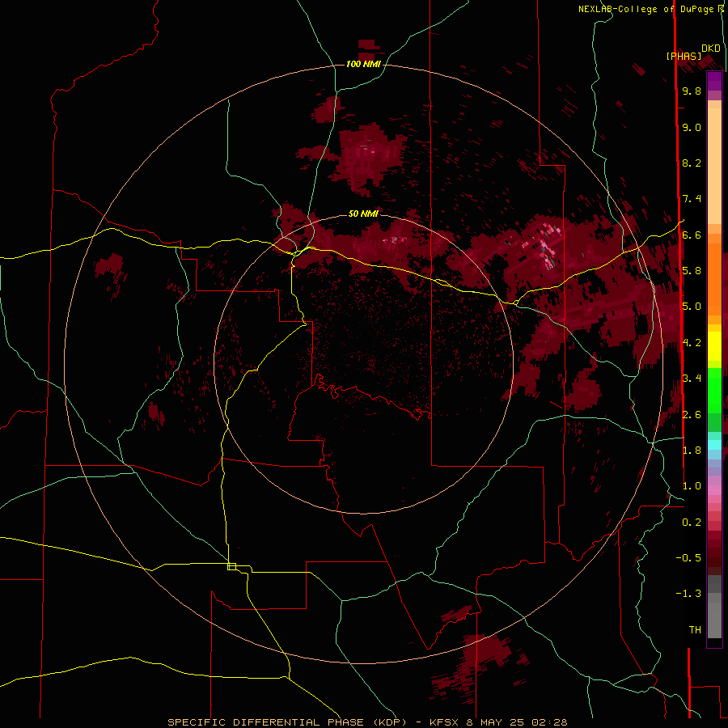Click the 1.0 scale value

[692, 486]
